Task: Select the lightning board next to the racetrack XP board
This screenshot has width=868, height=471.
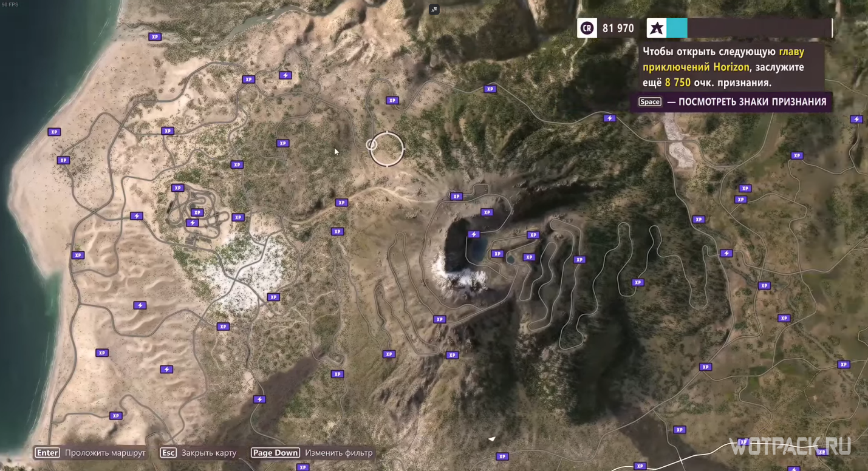Action: [x=192, y=223]
